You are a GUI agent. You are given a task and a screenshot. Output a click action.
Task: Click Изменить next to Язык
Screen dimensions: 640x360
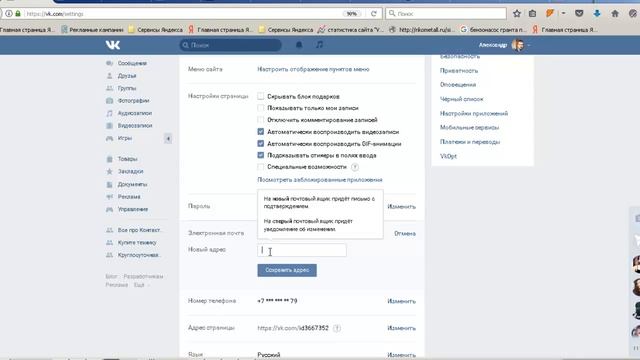point(401,355)
